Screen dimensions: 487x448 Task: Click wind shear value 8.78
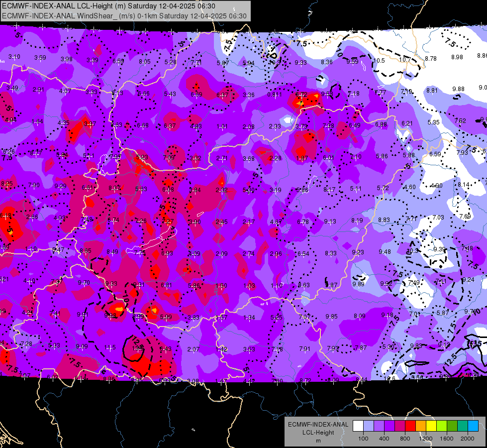pyautogui.click(x=431, y=58)
